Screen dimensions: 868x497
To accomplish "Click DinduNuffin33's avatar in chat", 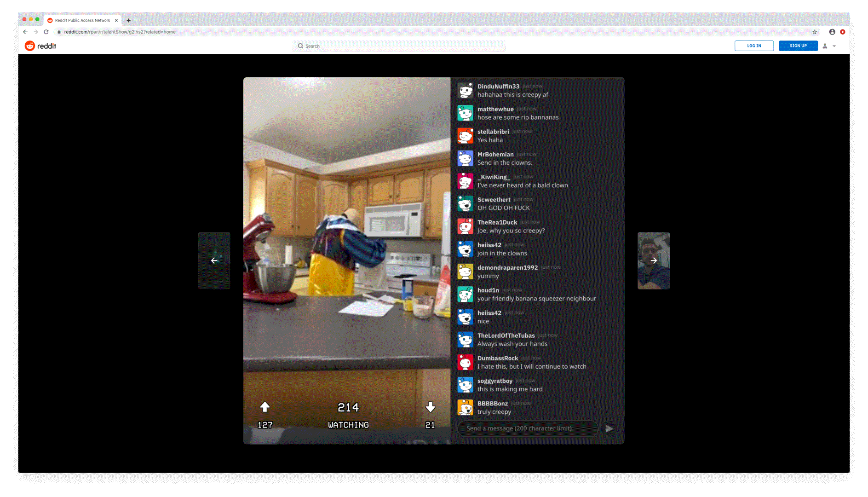I will [x=465, y=91].
